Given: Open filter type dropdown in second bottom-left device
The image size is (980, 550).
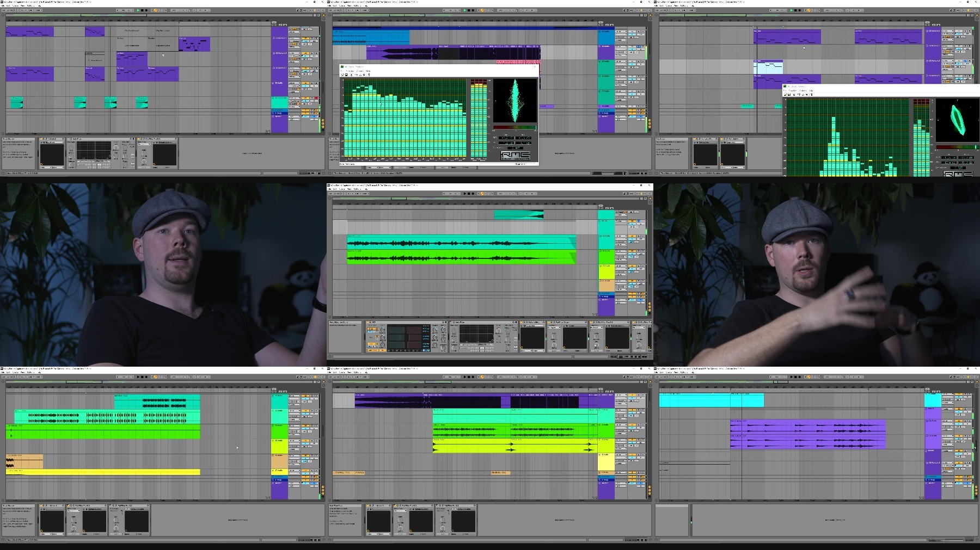Looking at the screenshot, I should (x=73, y=511).
